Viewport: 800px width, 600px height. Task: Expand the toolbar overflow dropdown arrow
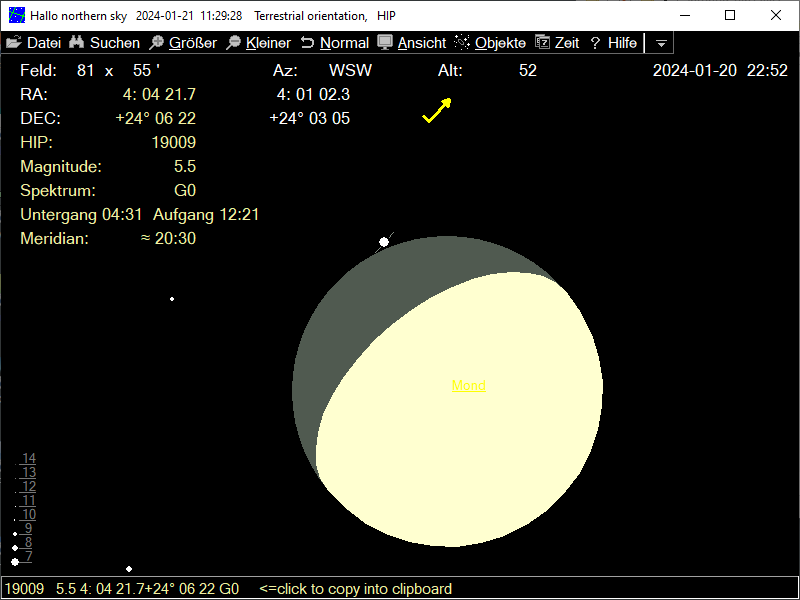tap(661, 44)
